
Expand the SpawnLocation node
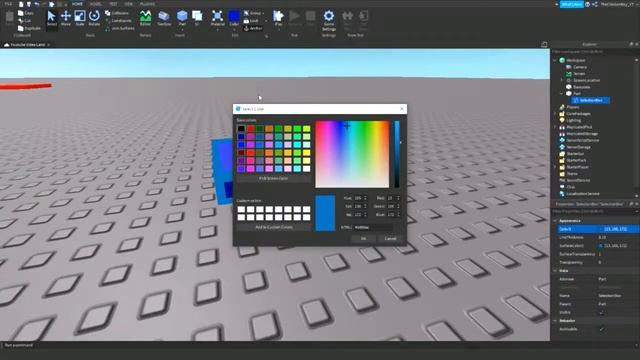[562, 80]
